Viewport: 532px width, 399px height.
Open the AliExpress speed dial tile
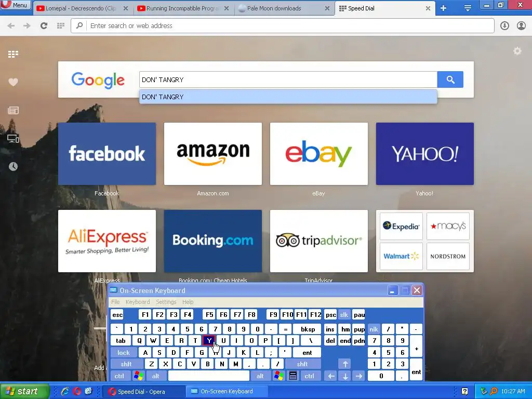107,241
